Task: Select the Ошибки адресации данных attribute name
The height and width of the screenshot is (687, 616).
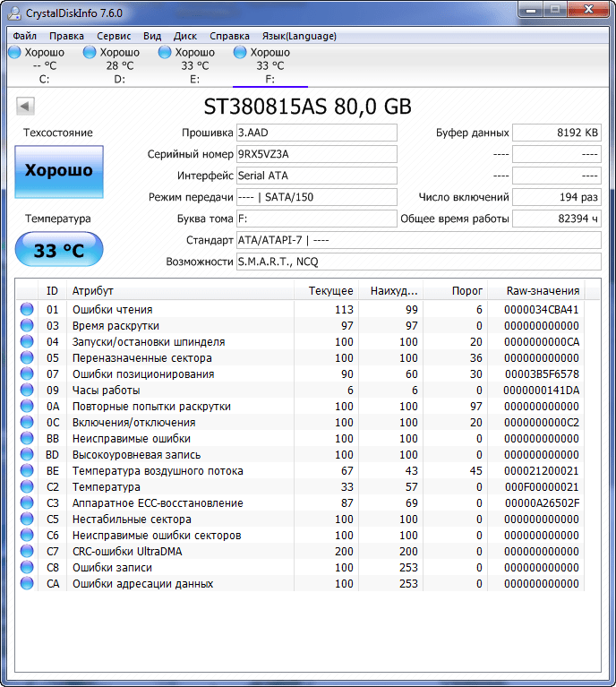Action: [143, 584]
